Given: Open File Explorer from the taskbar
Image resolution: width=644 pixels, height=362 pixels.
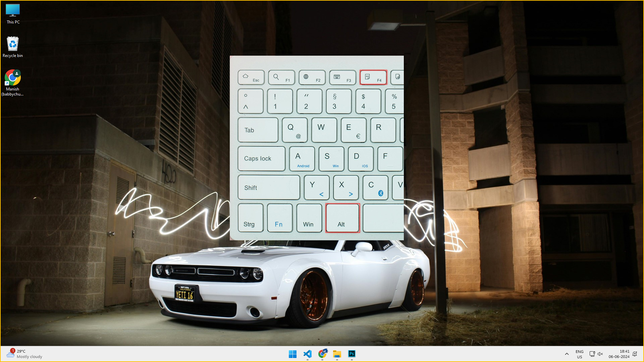Looking at the screenshot, I should point(337,354).
